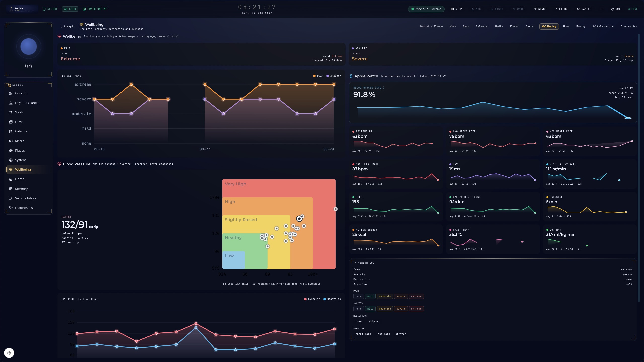Viewport: 644px width, 362px height.
Task: Toggle NIGHT mode
Action: 497,9
